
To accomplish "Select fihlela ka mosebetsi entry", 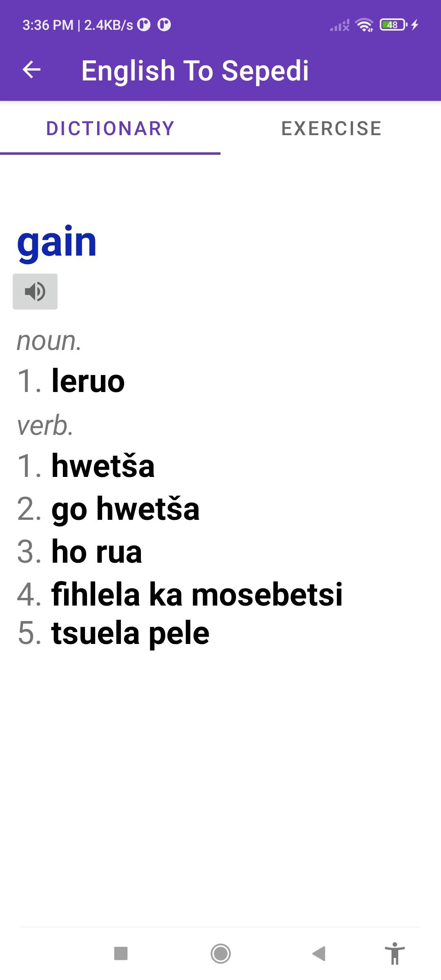I will pos(196,594).
